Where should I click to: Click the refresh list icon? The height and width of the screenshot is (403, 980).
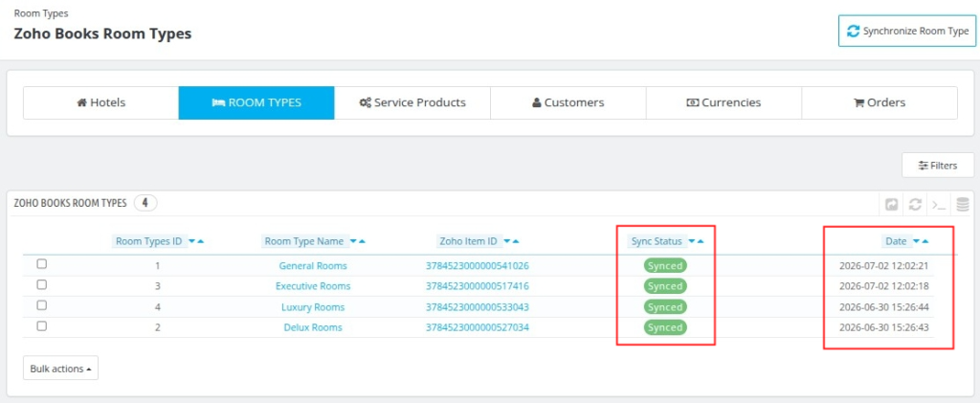(915, 204)
